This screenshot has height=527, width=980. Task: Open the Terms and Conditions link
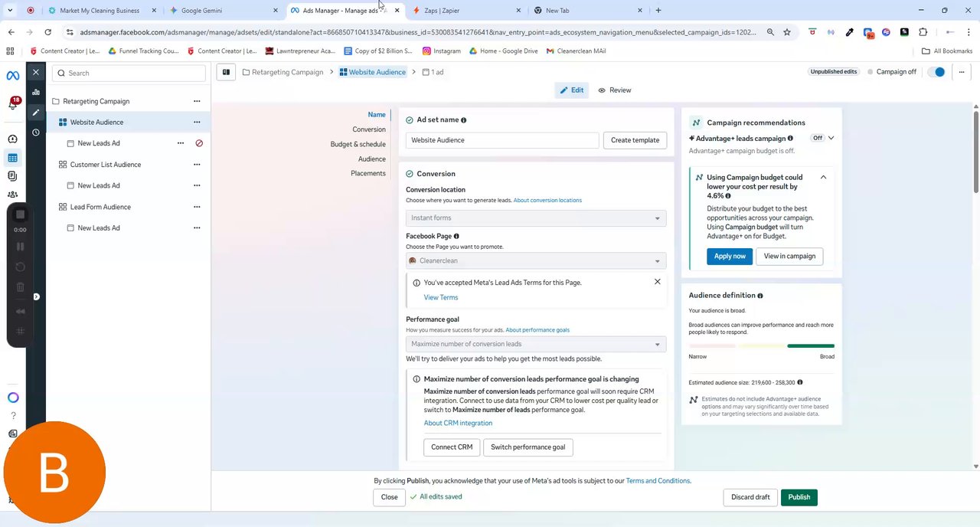[x=658, y=481]
